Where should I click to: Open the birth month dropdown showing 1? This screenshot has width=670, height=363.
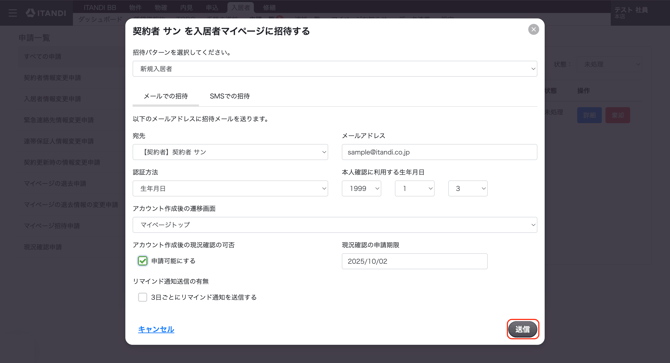[x=414, y=188]
